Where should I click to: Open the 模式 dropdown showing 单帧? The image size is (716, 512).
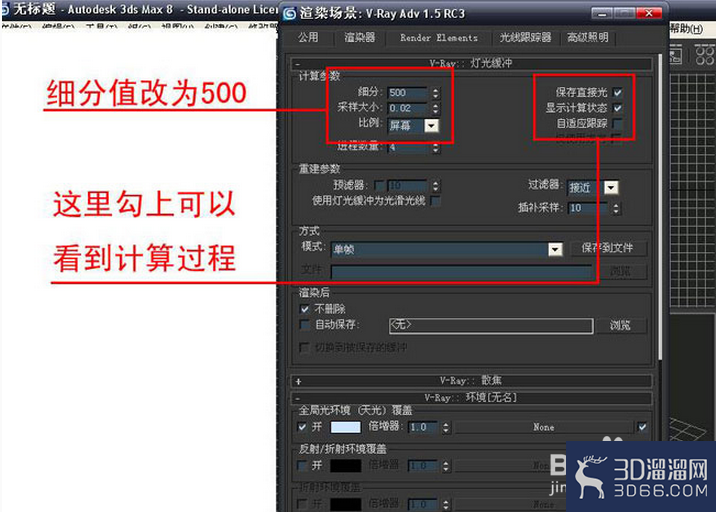[447, 249]
